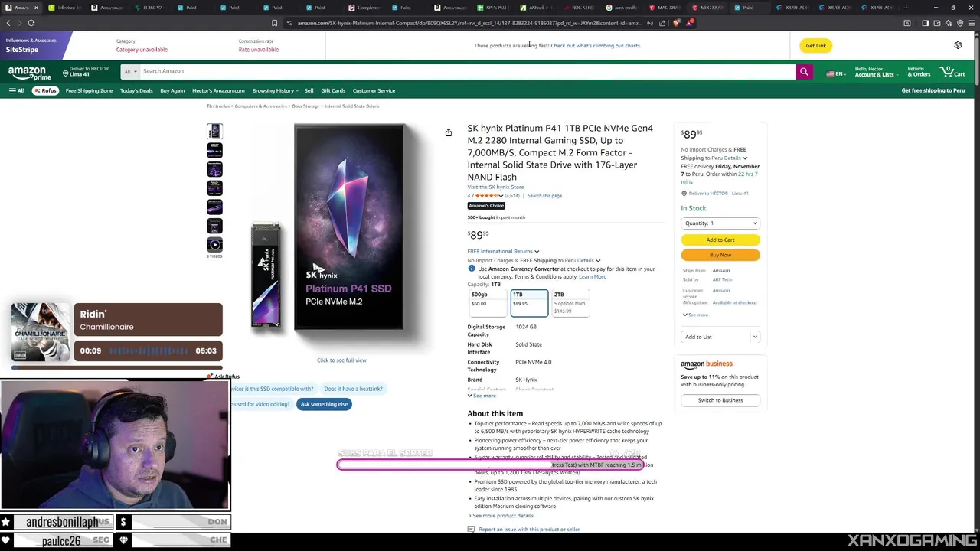Select the first product thumbnail image
The width and height of the screenshot is (980, 551).
214,132
